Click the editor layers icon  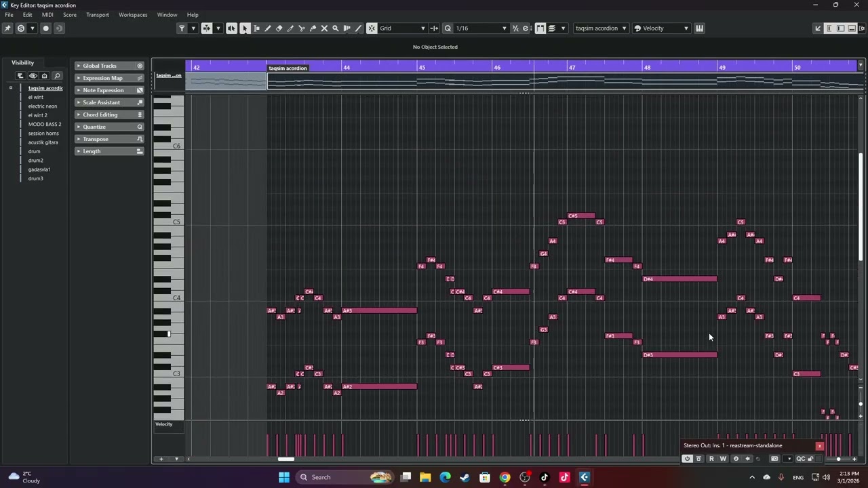(551, 28)
